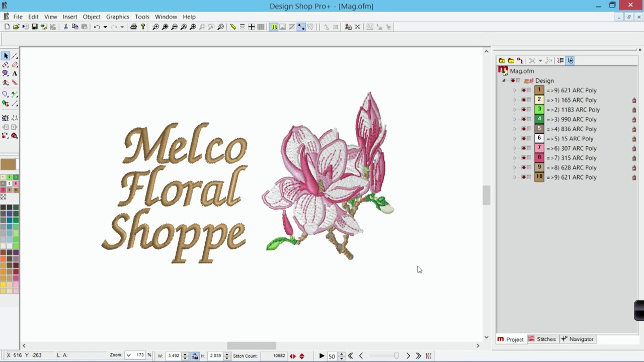
Task: Click the red helmet-shaped tool icon
Action: [x=15, y=136]
